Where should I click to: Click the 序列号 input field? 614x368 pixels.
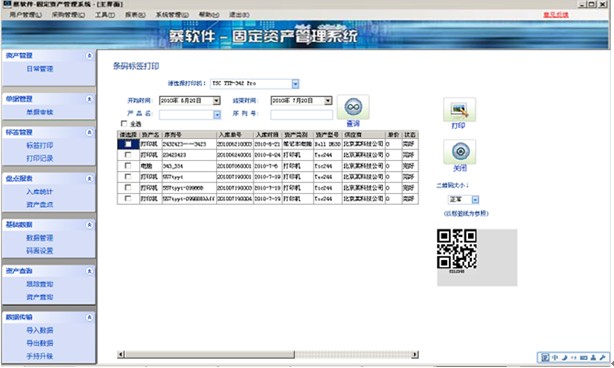point(301,115)
